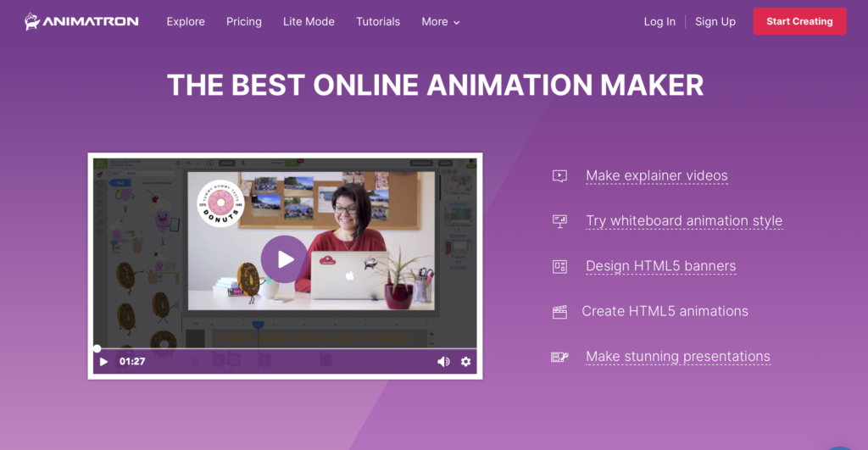Click the clapperboard HTML5 animations icon
This screenshot has width=868, height=450.
click(559, 312)
